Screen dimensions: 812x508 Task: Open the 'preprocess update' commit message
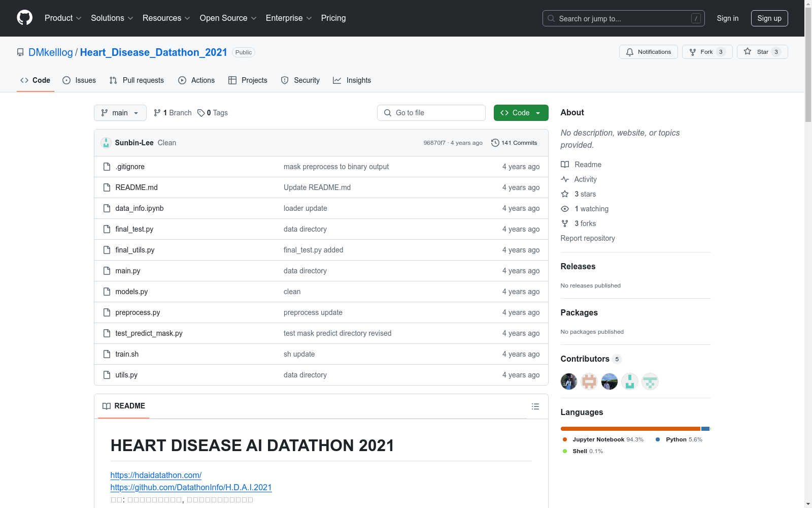point(313,312)
